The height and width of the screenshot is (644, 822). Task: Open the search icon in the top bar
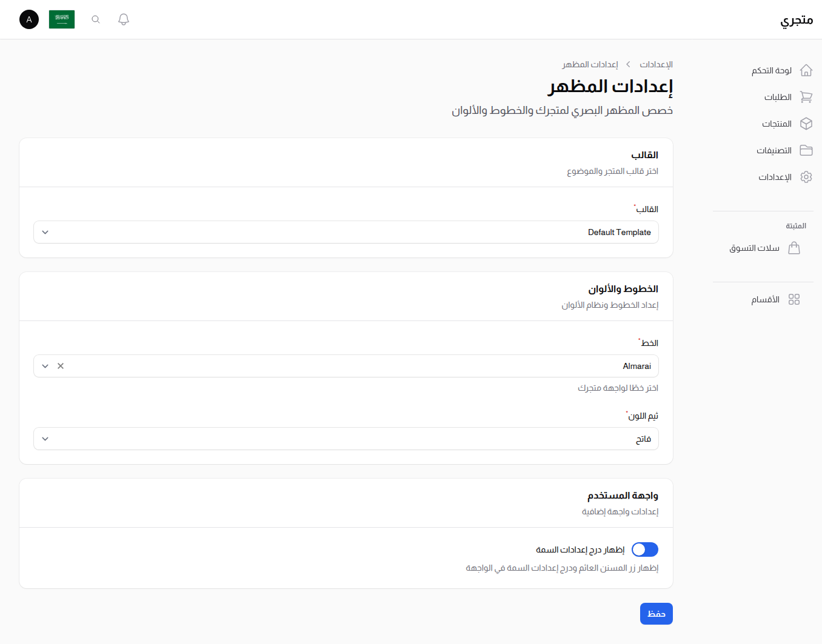point(95,19)
